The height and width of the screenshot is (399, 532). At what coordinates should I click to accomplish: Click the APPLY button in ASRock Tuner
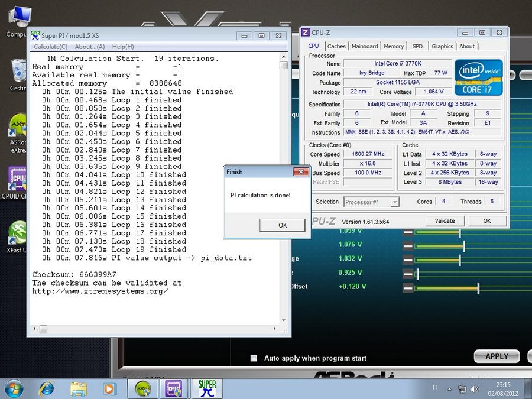tap(497, 356)
